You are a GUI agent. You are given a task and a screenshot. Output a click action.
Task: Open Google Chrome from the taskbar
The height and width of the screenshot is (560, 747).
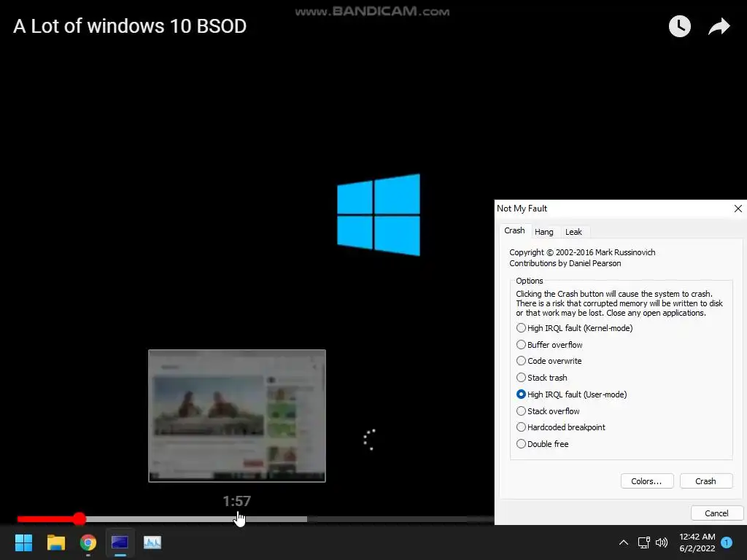88,542
